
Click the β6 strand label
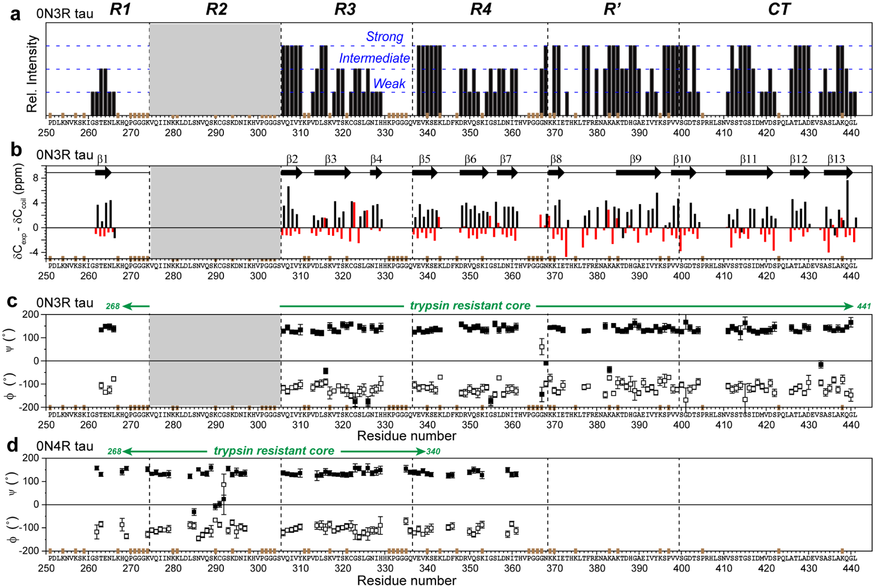coord(471,159)
